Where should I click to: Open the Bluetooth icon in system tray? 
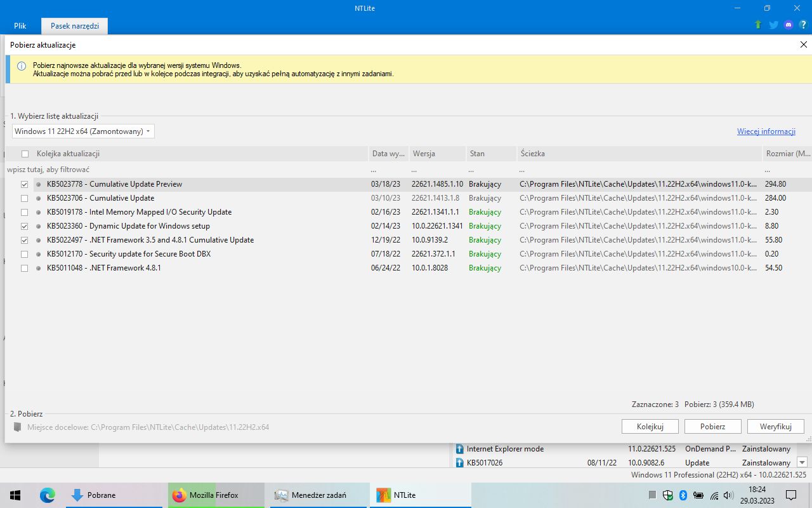point(683,495)
